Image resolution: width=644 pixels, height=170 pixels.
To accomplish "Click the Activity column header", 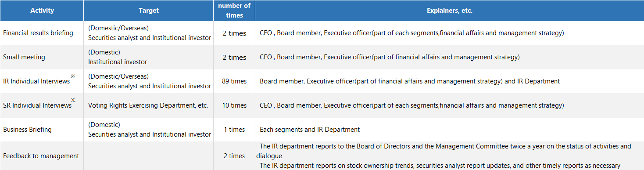I will 42,11.
